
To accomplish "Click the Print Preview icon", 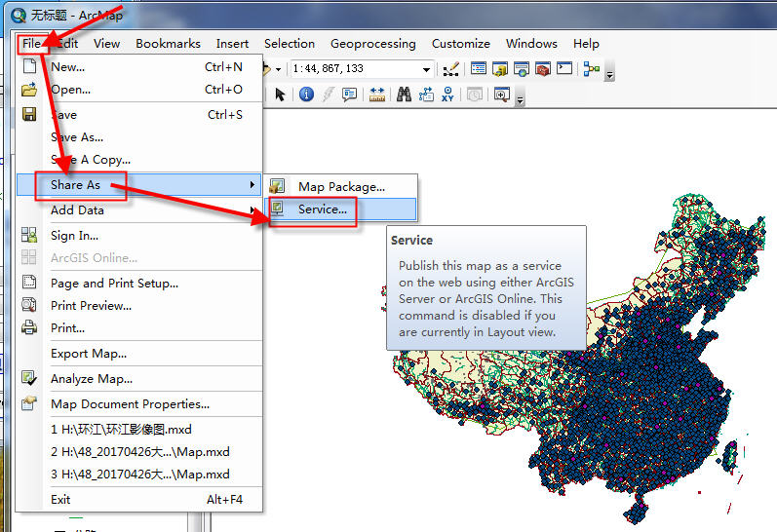I will coord(29,305).
